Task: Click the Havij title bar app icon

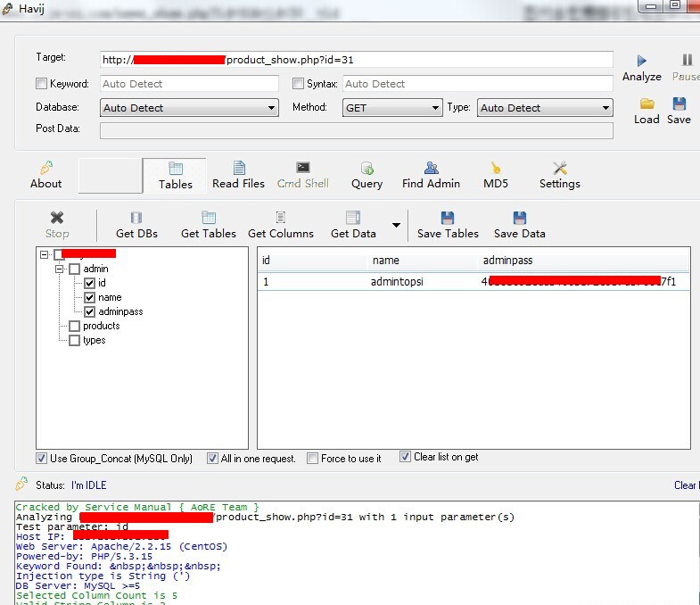Action: [7, 9]
